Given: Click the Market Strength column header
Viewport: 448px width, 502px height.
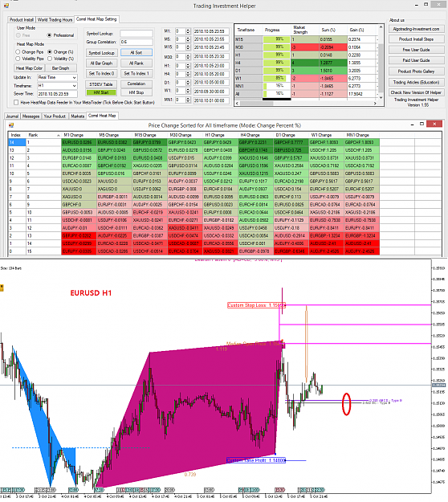Looking at the screenshot, I should point(306,30).
